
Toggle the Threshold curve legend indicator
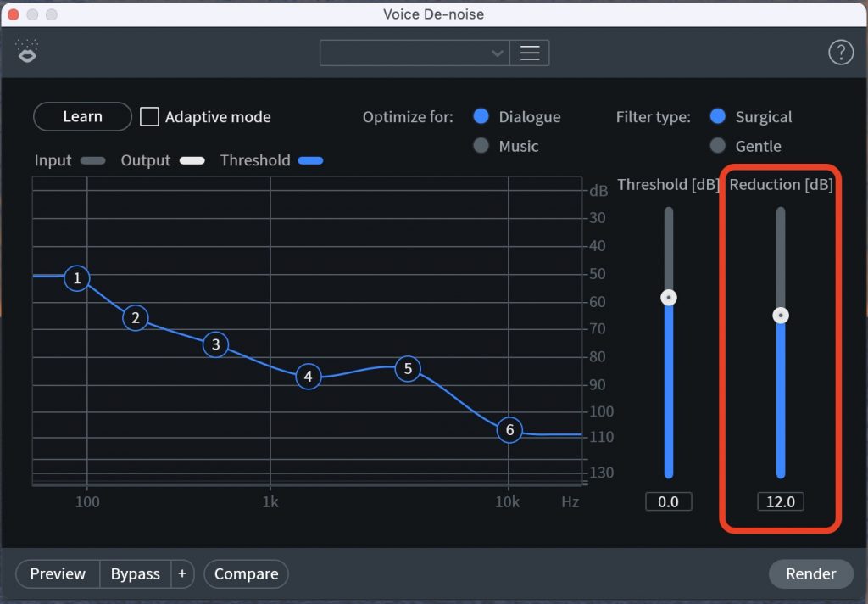click(x=313, y=160)
